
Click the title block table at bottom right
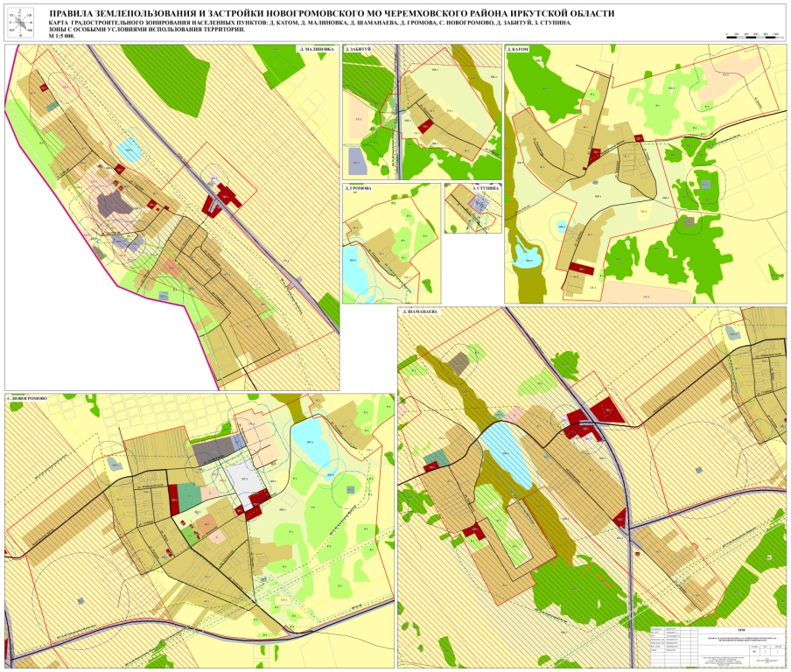[x=717, y=645]
